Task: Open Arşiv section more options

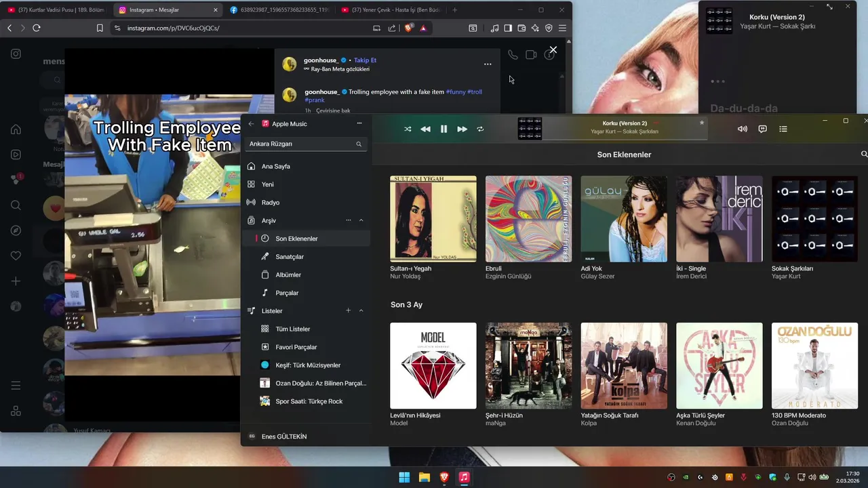Action: (x=349, y=220)
